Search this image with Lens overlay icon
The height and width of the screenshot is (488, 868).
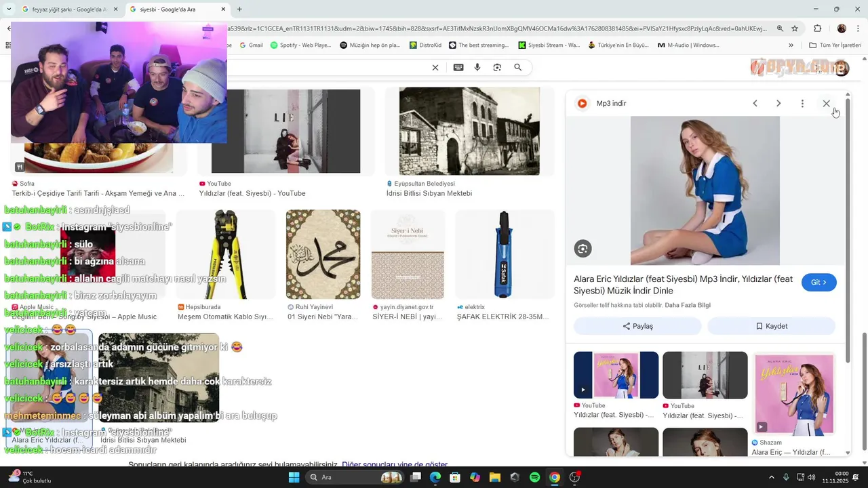[x=583, y=249]
